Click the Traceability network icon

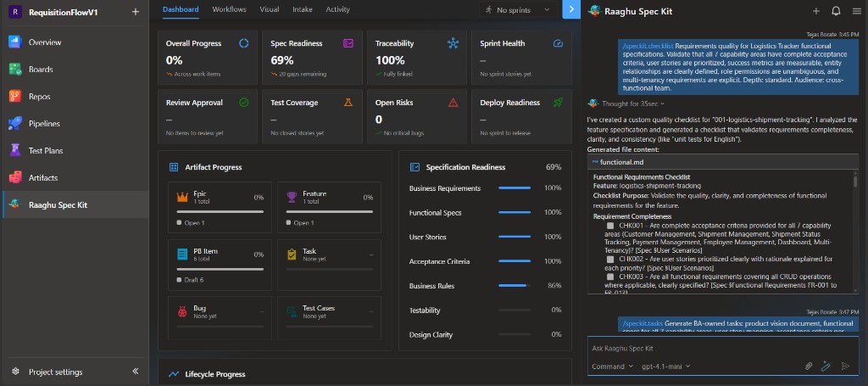453,43
